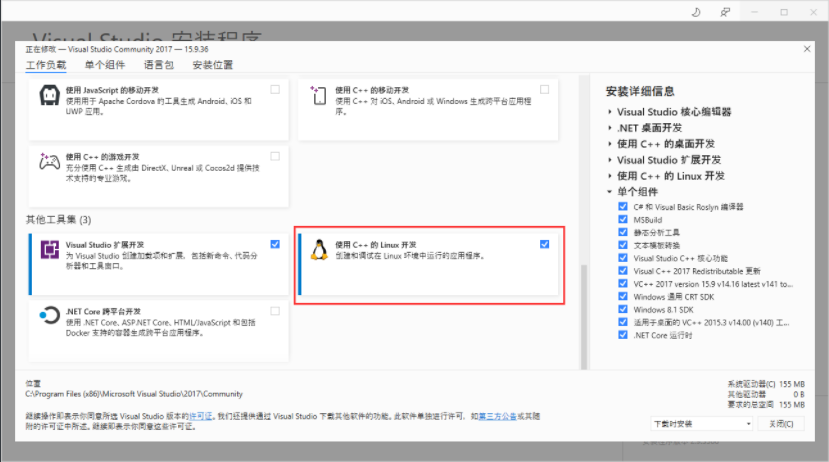Screen dimensions: 829x462
Task: Open the 许可证 license link
Action: point(200,417)
